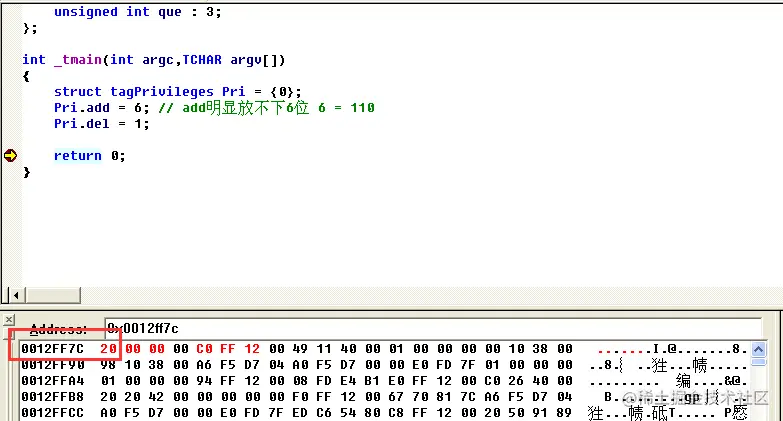Click the Address field showing 0x0012ff7c
Viewport: 783px width, 421px height.
click(432, 328)
